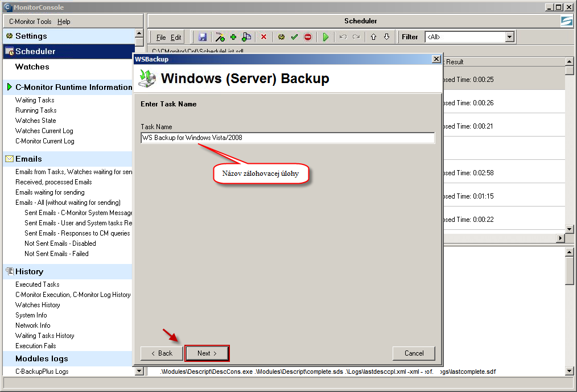Show Running Tasks
The image size is (577, 392).
click(36, 110)
